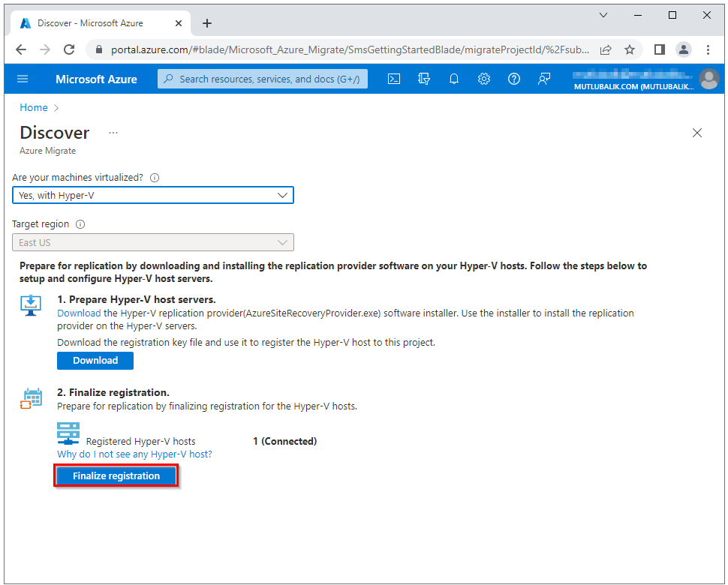Open the Notifications bell
The image size is (728, 585).
tap(454, 79)
